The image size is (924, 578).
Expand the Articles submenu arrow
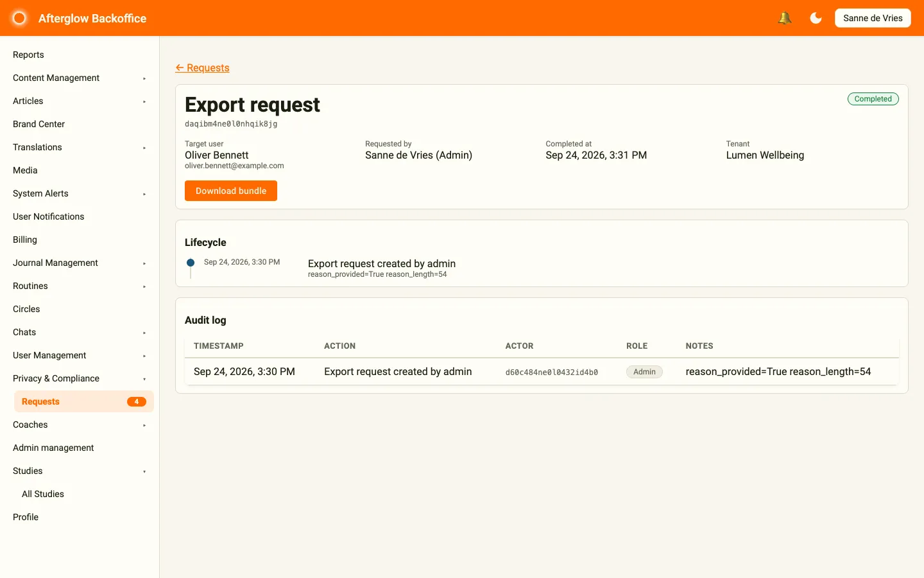pyautogui.click(x=144, y=101)
